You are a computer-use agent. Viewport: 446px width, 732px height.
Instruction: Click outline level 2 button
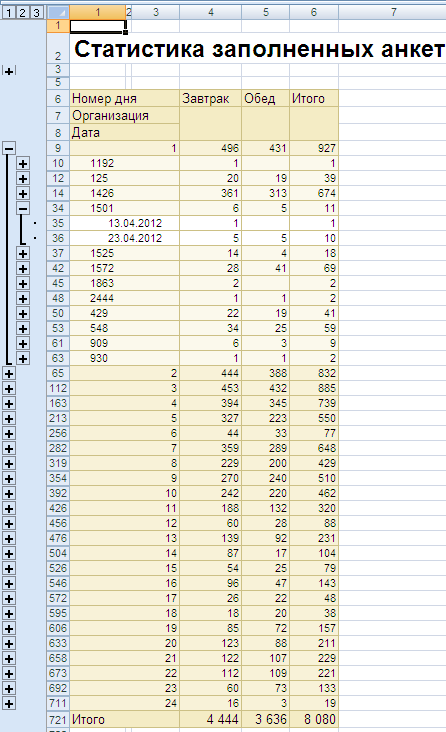click(x=22, y=13)
